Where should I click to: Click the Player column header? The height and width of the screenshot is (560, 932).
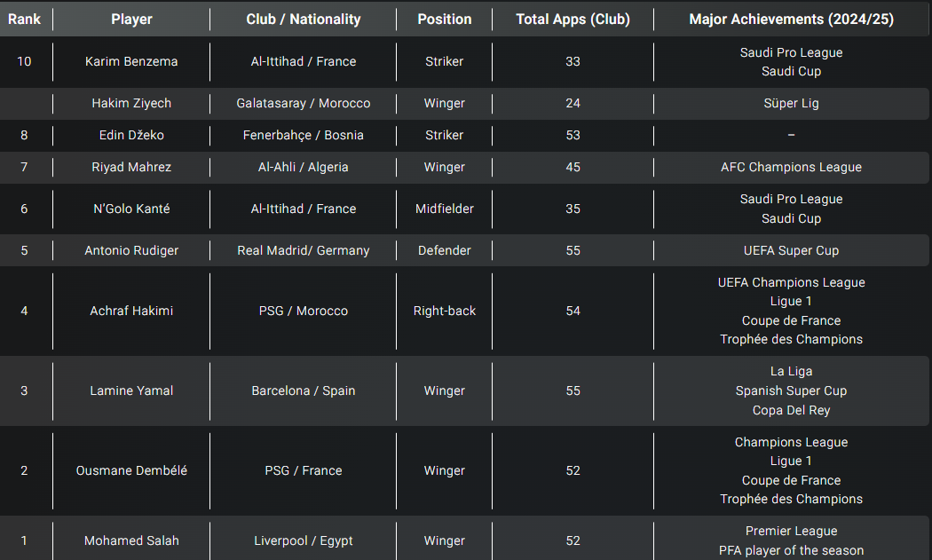click(131, 19)
